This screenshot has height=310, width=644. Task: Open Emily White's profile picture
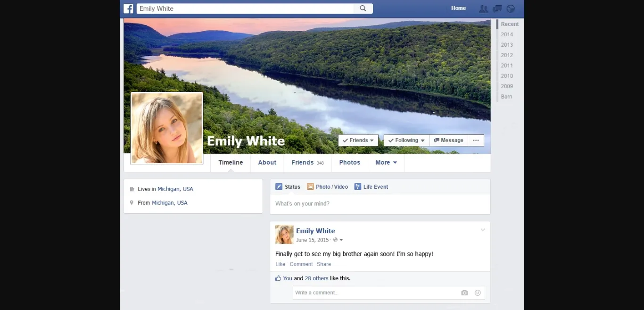tap(166, 128)
